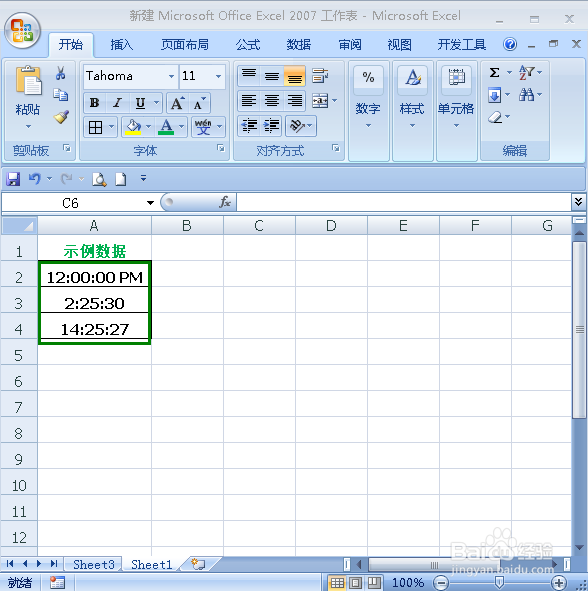Image resolution: width=588 pixels, height=591 pixels.
Task: Click the Clear eraser icon
Action: click(495, 117)
